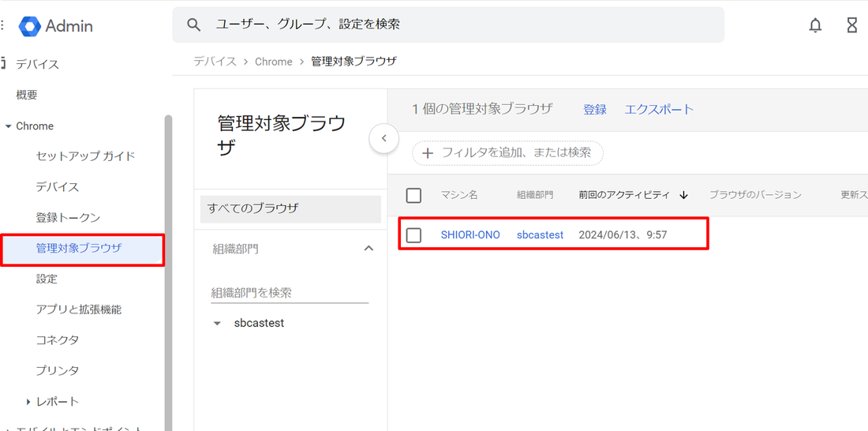Open セットアップ ガイド in the sidebar
This screenshot has width=868, height=431.
[x=85, y=156]
